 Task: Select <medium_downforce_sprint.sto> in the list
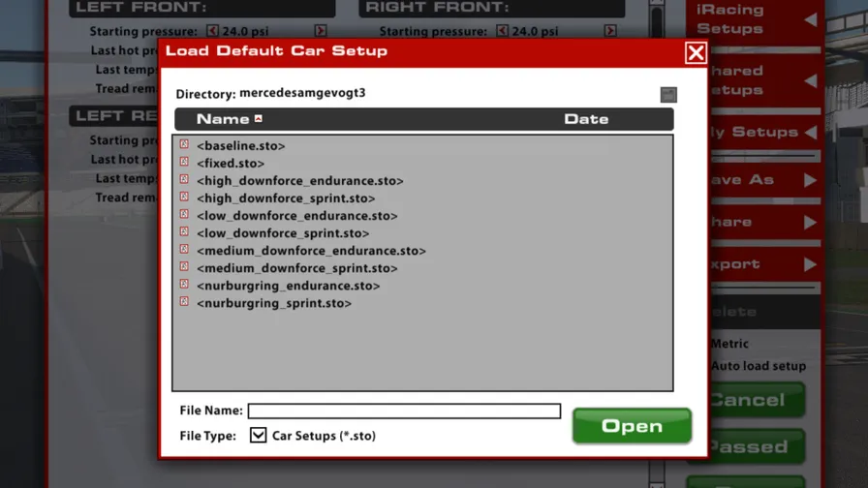(x=297, y=268)
